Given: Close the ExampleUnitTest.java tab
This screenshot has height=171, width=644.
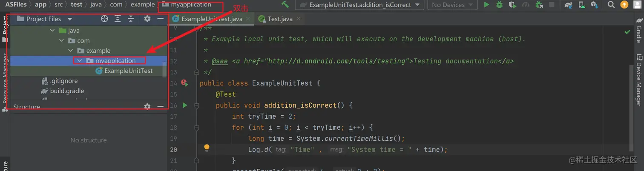Looking at the screenshot, I should pos(248,19).
